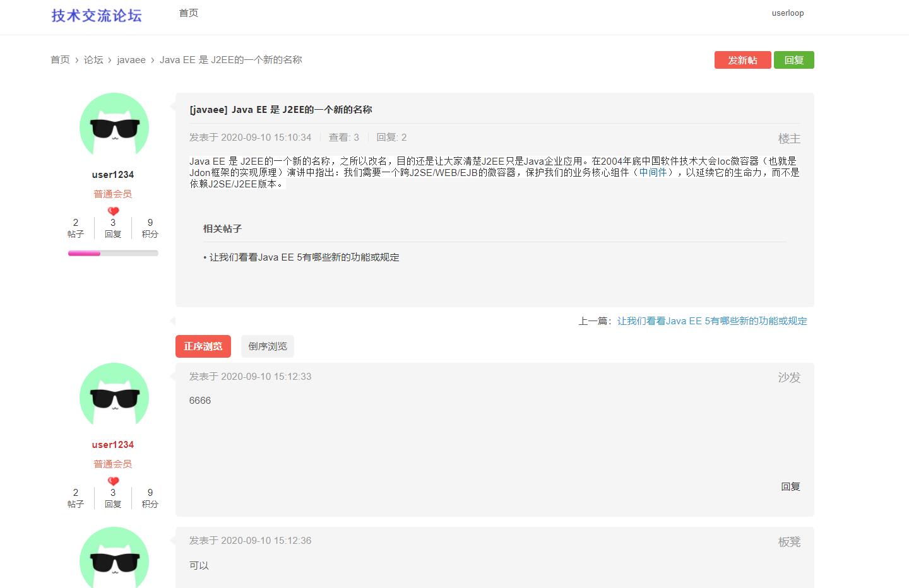Screen dimensions: 909x588
Task: Click 回复 under the 6666 reply
Action: click(x=790, y=486)
